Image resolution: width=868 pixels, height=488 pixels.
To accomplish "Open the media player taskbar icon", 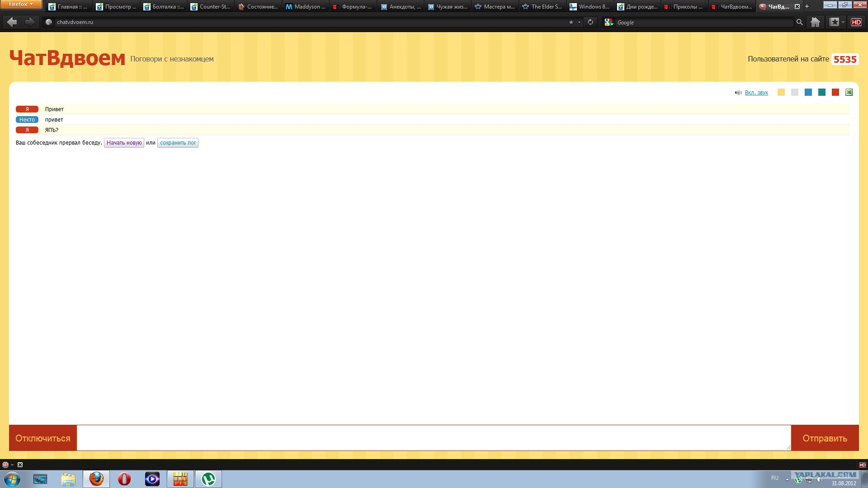I will coord(152,479).
